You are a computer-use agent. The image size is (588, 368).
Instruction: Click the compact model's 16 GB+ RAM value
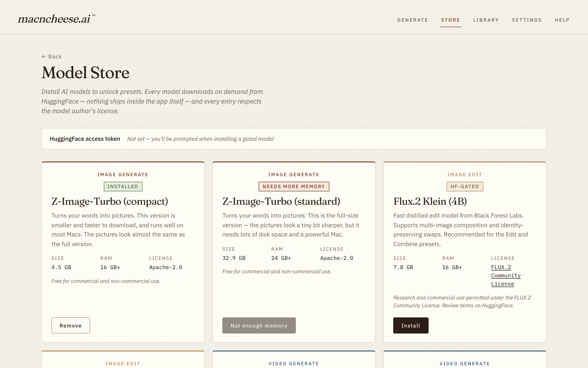[110, 267]
